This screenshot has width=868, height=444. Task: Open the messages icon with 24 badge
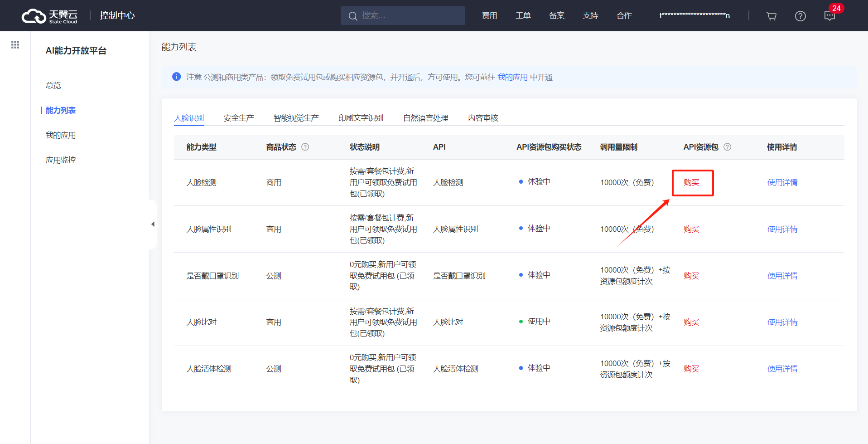tap(830, 16)
